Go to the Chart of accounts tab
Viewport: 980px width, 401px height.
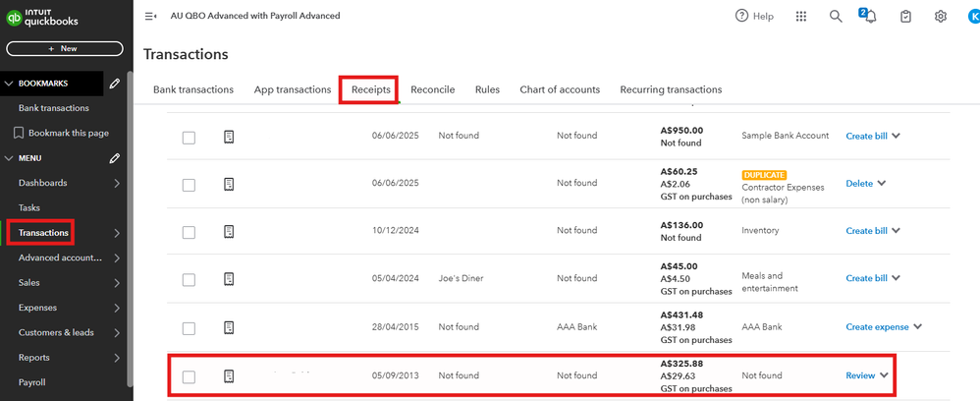coord(560,89)
